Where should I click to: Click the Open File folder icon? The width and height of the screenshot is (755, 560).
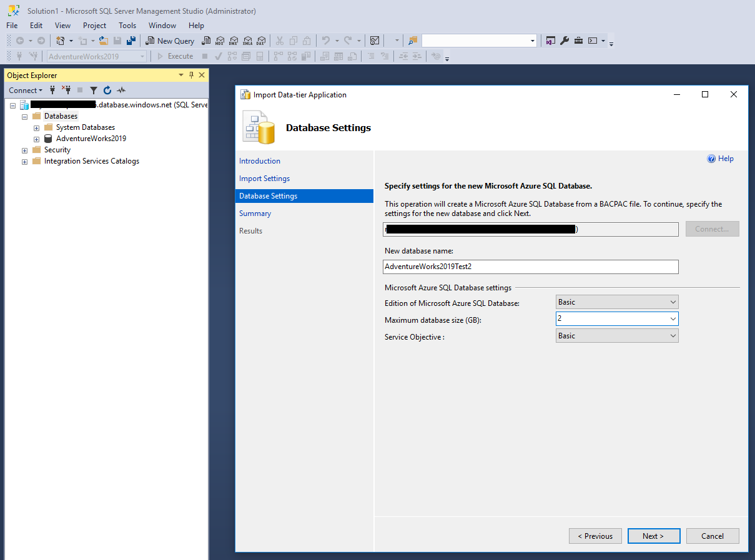click(x=104, y=41)
